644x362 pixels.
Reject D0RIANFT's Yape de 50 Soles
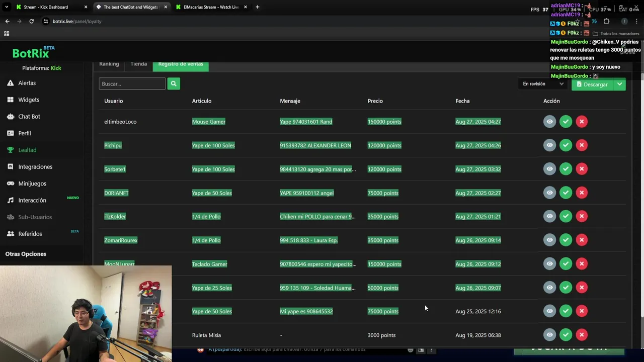[x=582, y=193]
